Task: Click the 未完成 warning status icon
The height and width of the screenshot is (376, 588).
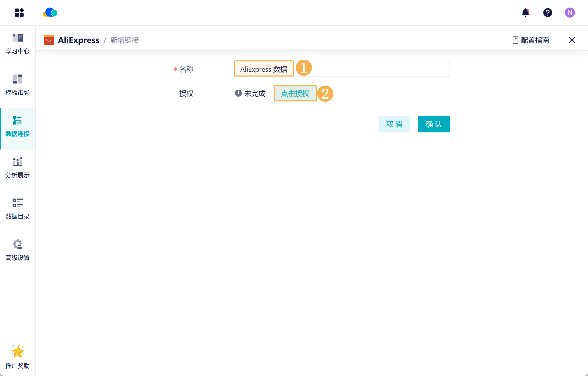Action: [238, 93]
